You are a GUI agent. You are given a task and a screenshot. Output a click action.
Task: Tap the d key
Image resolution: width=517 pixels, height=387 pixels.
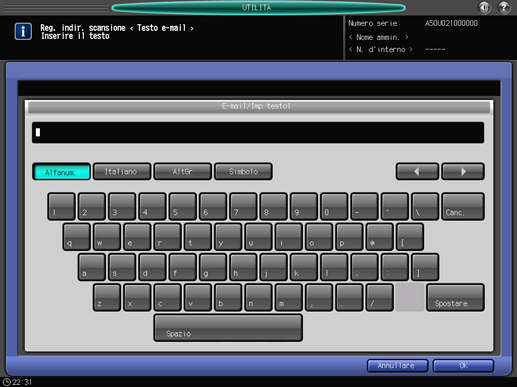pos(152,267)
